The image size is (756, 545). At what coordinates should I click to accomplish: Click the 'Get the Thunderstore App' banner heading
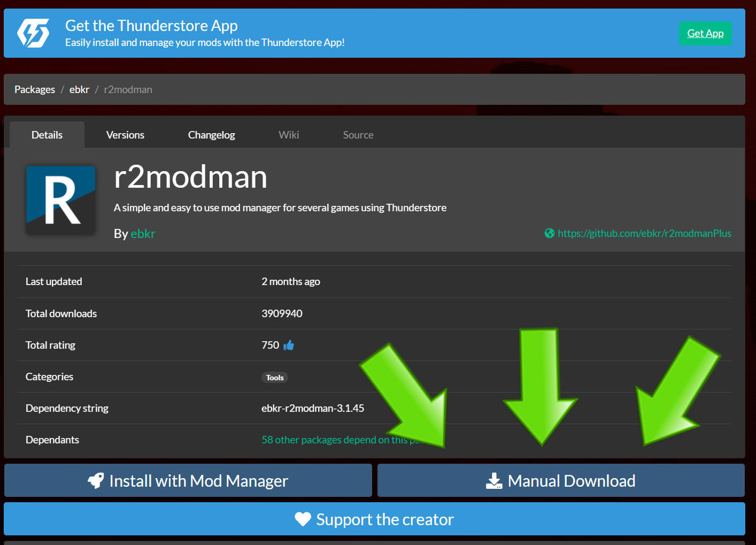151,26
